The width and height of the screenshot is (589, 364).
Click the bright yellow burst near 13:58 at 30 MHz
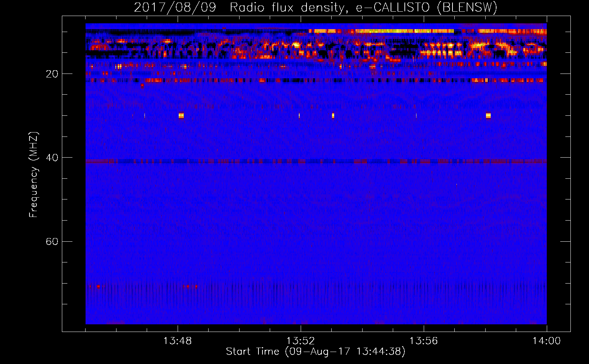coord(488,116)
